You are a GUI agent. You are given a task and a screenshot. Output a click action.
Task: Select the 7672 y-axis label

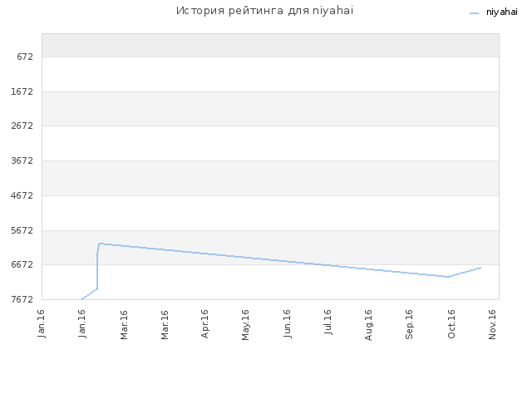pos(22,299)
